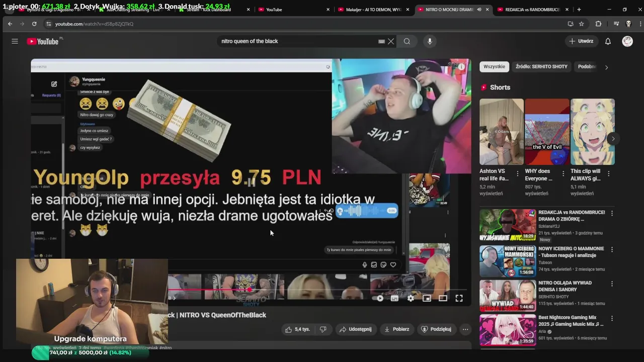Go forward with the browser forward arrow
Viewport: 644px width, 362px height.
point(22,24)
